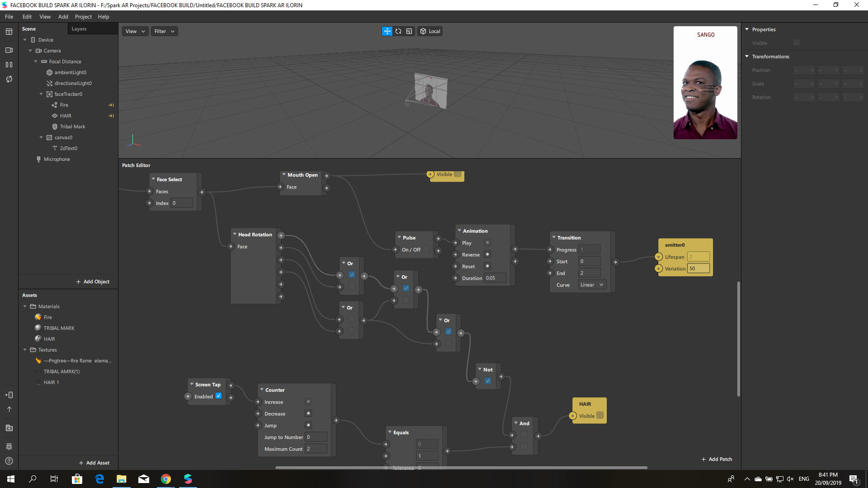Collapse the faceTracker0 tree node
The width and height of the screenshot is (868, 488).
(x=41, y=94)
